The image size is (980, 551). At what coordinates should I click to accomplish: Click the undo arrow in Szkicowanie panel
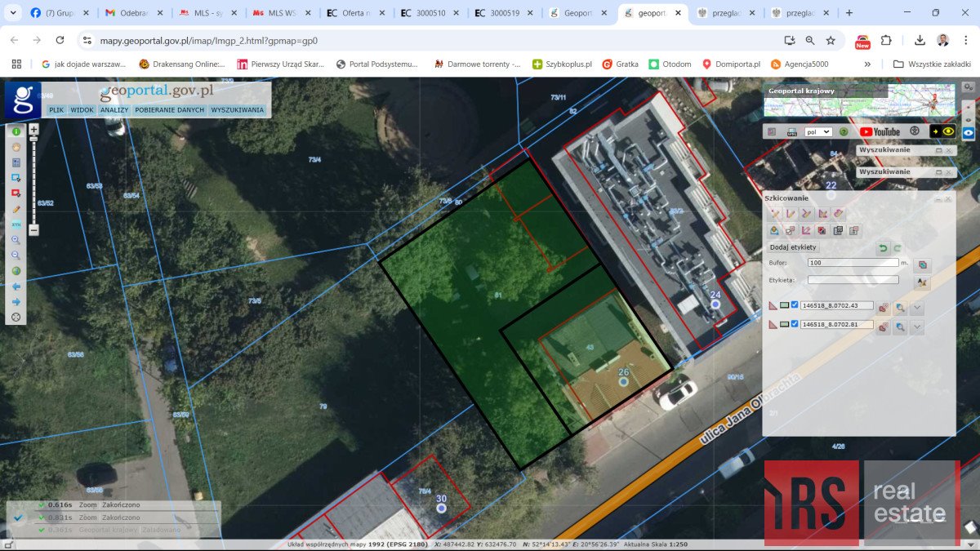point(884,247)
